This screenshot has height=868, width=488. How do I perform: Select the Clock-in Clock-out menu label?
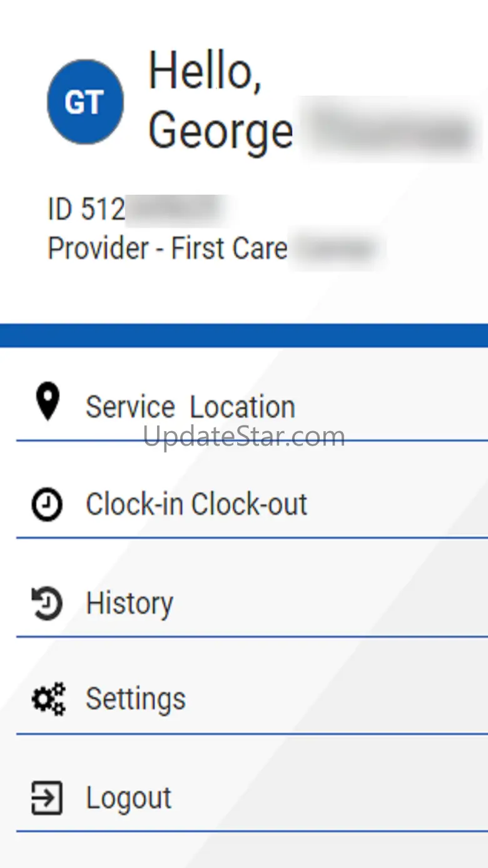[x=196, y=504]
